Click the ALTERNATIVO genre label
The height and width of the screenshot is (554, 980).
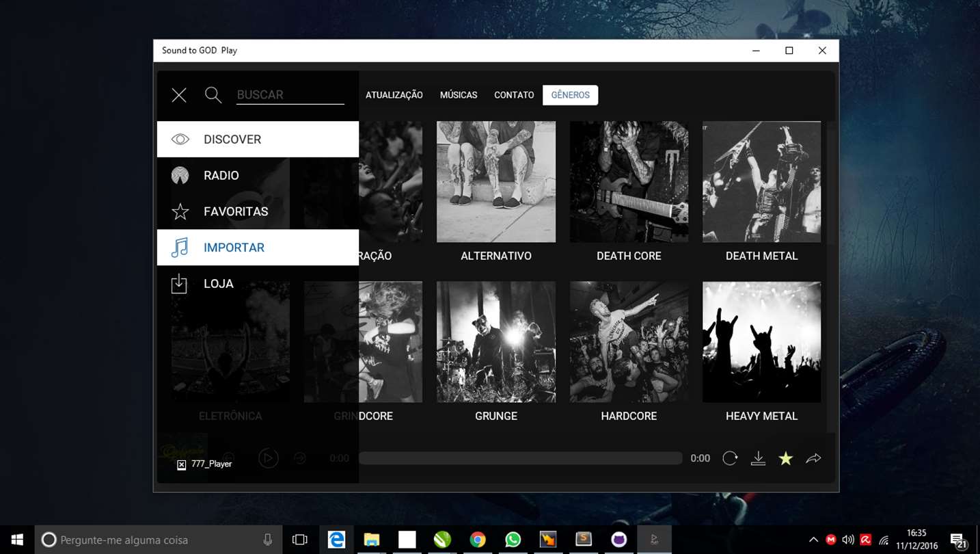pos(496,256)
